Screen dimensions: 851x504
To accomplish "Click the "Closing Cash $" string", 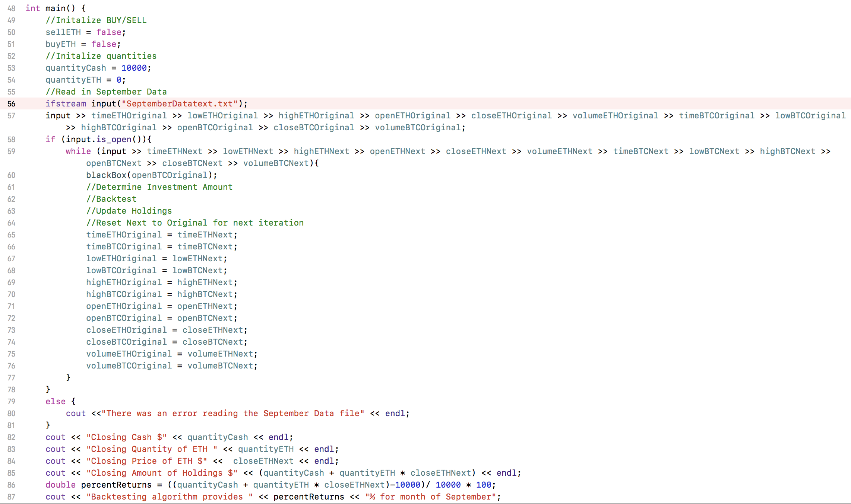I will (x=126, y=437).
